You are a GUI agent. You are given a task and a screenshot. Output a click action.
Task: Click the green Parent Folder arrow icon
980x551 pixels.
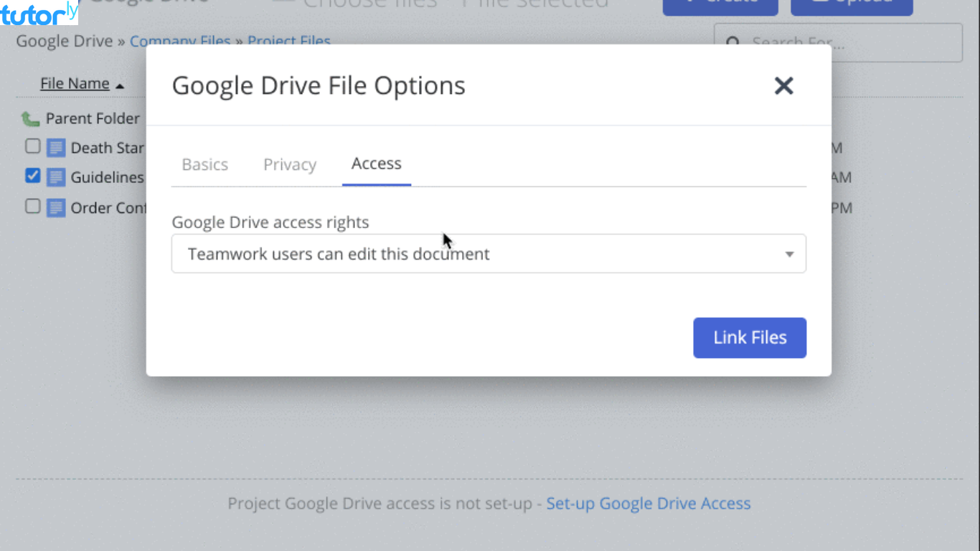click(x=30, y=118)
